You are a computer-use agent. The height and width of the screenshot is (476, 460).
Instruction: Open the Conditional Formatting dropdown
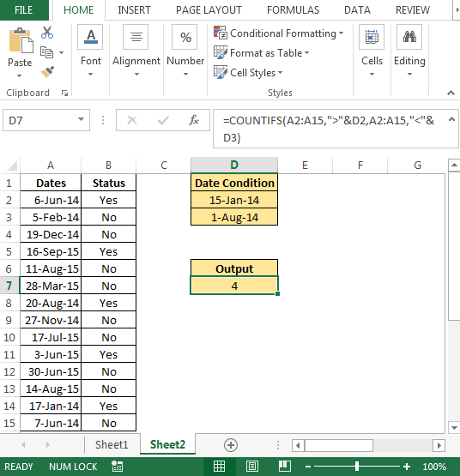click(279, 33)
